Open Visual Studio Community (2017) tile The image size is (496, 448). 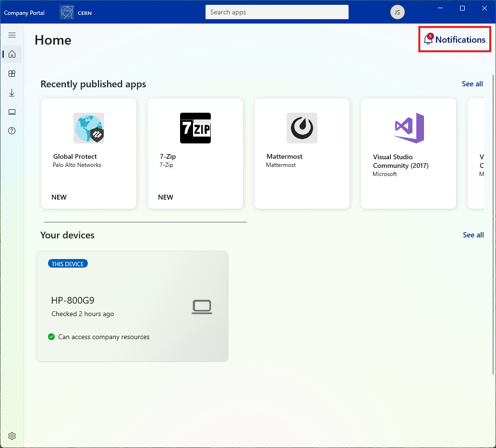[409, 153]
